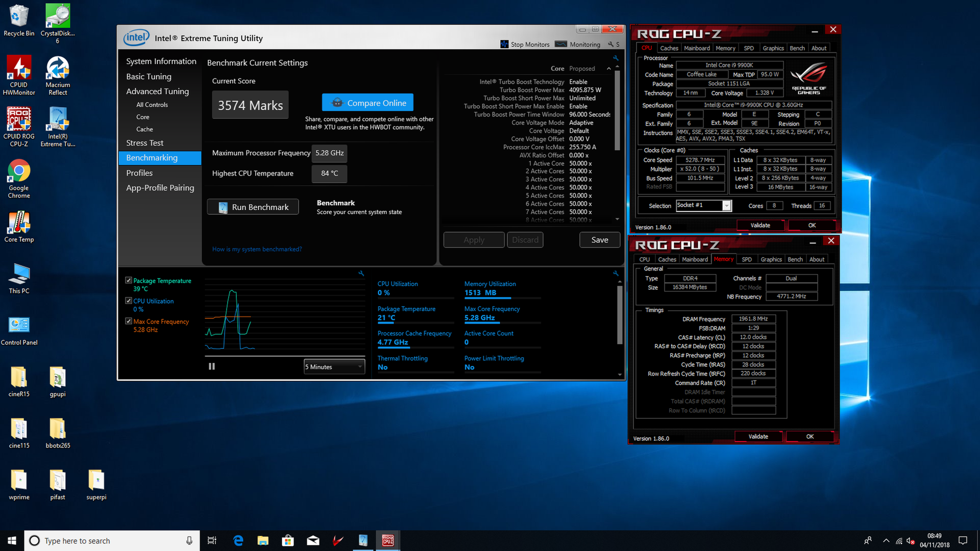Viewport: 980px width, 551px height.
Task: Show hidden system tray icons
Action: (x=886, y=540)
